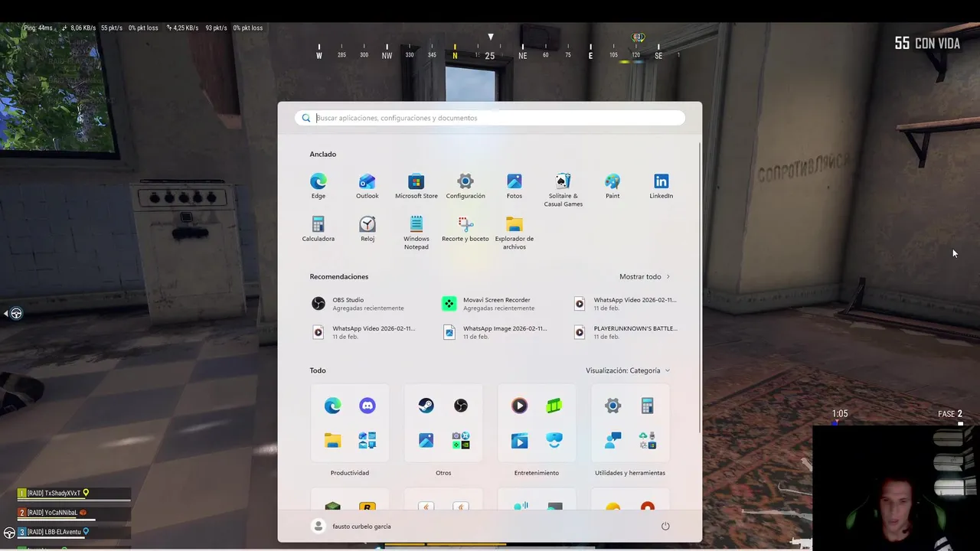This screenshot has width=980, height=551.
Task: Open the media player icon in Entretenimiento
Action: click(519, 406)
